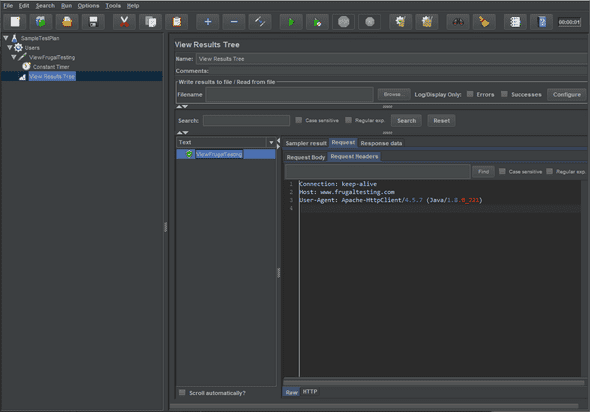Click the SampleTestPlan flask icon
Image resolution: width=590 pixels, height=412 pixels.
pyautogui.click(x=14, y=38)
